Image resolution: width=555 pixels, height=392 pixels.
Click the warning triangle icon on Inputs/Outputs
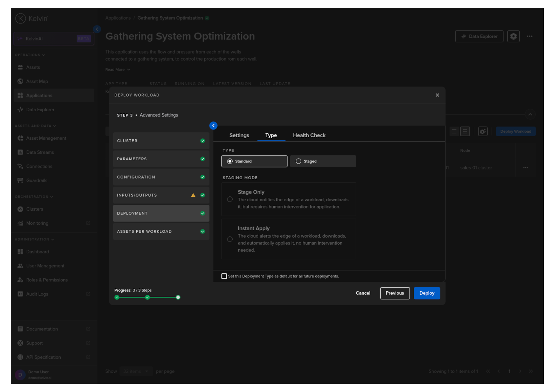click(x=193, y=195)
